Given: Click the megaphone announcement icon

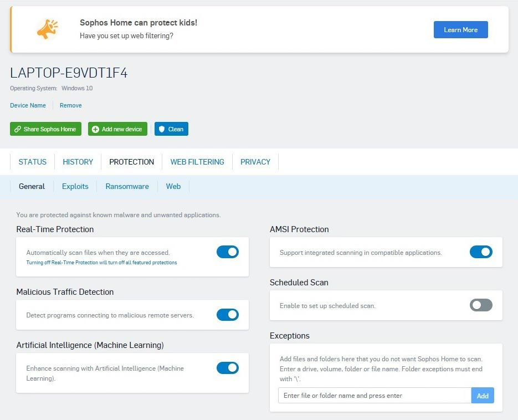Looking at the screenshot, I should click(47, 29).
